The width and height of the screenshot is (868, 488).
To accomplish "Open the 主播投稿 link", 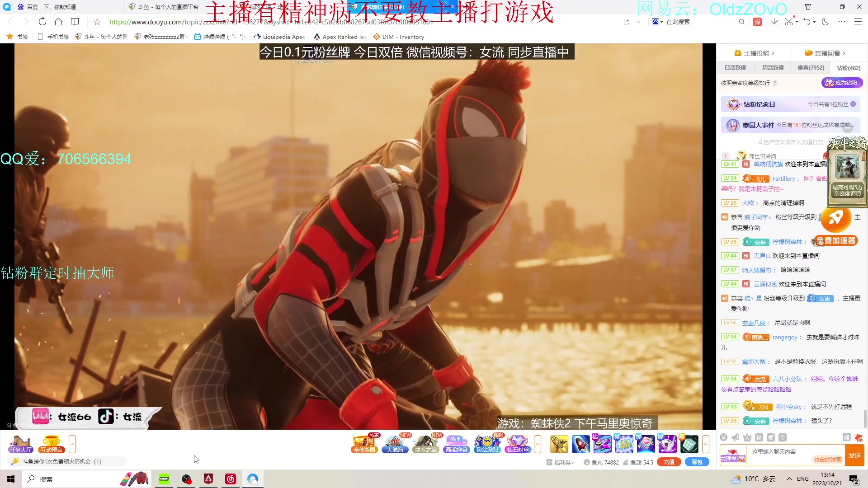I will [x=755, y=53].
